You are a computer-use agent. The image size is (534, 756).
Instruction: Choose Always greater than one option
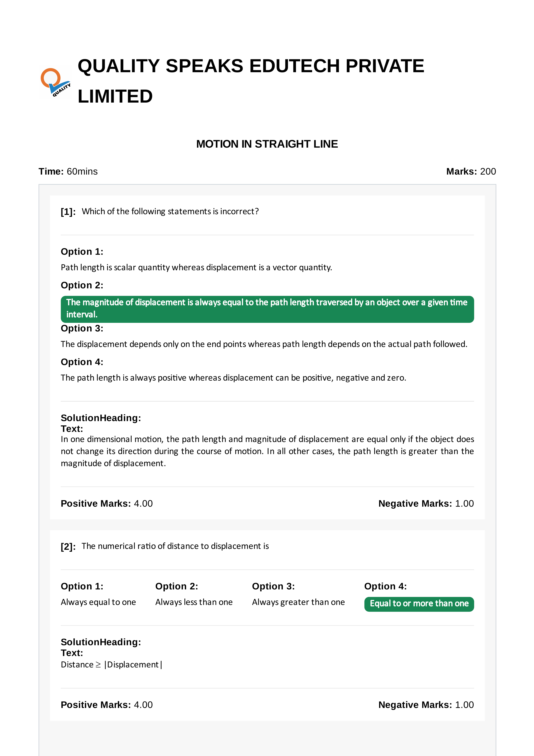pos(298,602)
